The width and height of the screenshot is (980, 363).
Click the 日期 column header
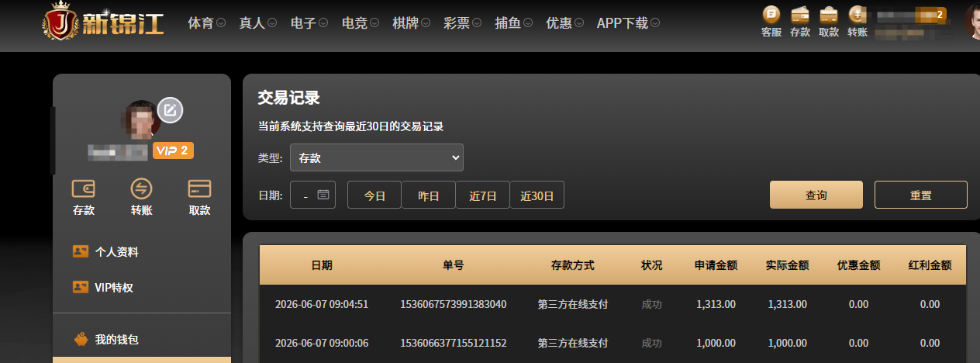pos(322,265)
